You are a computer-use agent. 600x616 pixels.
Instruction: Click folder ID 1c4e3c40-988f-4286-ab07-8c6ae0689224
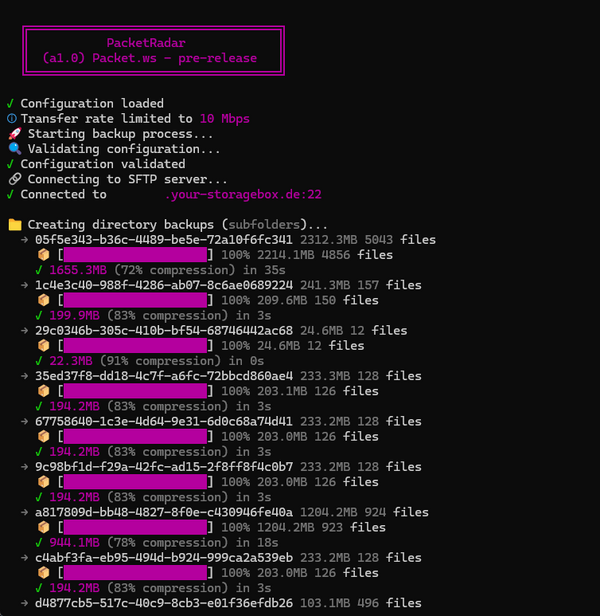[x=164, y=285]
